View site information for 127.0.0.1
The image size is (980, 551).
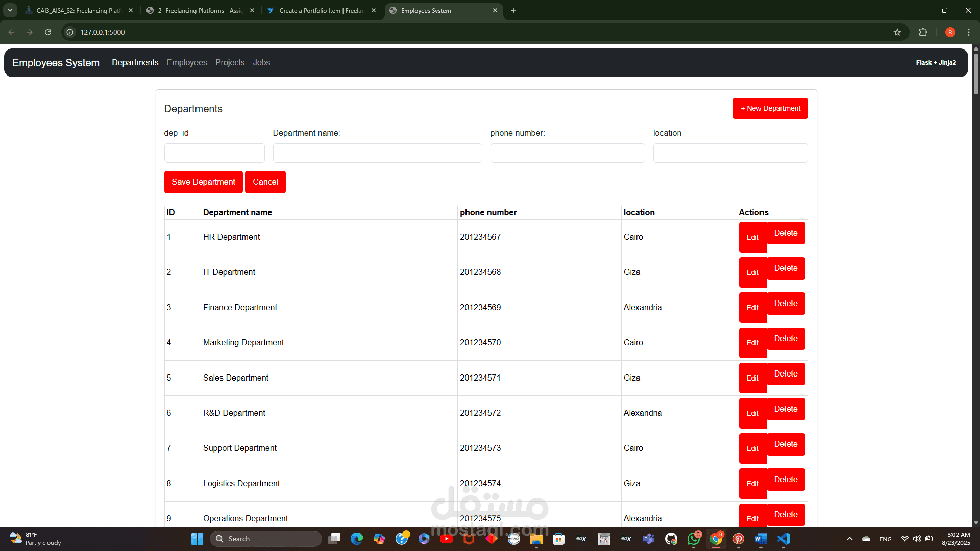(x=70, y=32)
